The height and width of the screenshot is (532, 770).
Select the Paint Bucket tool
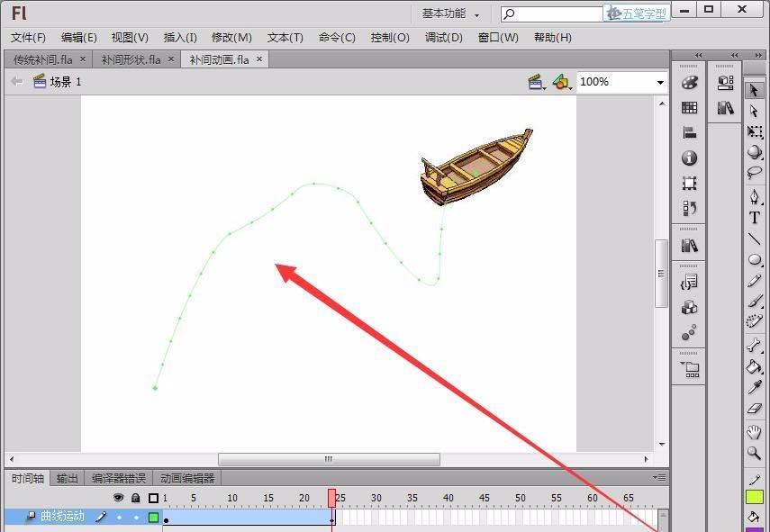(x=755, y=366)
